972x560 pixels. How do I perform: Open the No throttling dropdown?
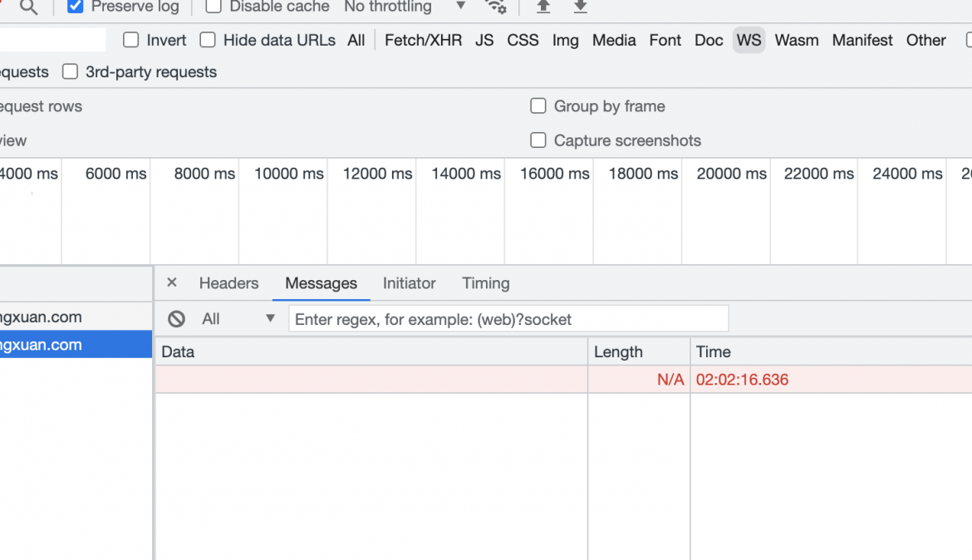(405, 7)
